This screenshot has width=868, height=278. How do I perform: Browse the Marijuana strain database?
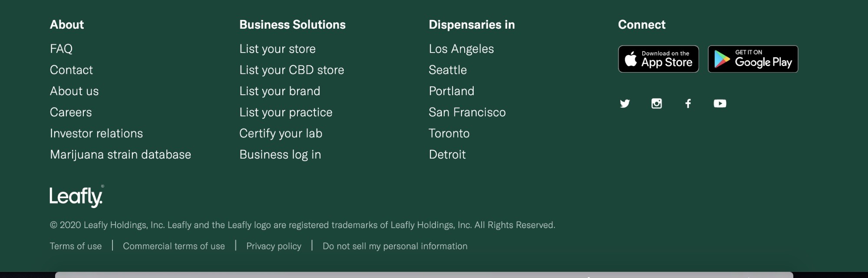[120, 155]
